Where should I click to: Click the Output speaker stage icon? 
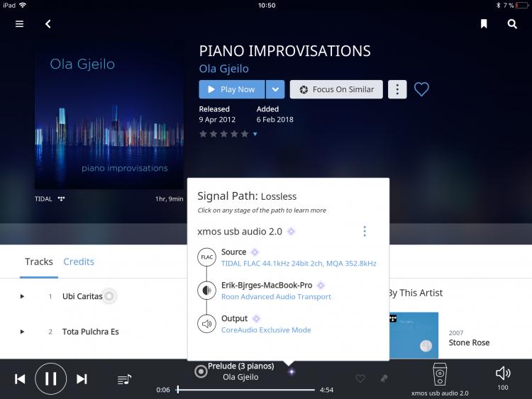[206, 324]
